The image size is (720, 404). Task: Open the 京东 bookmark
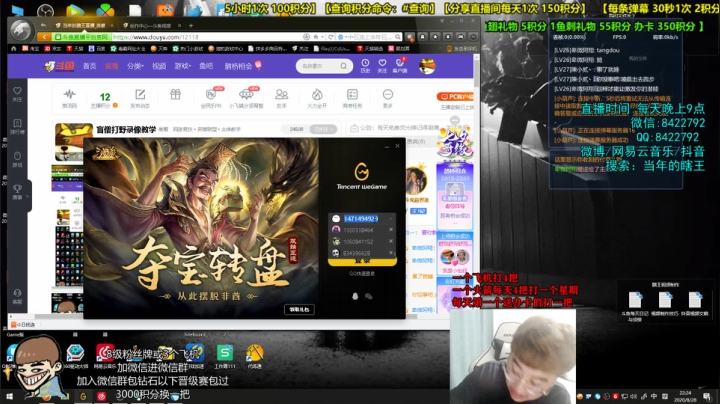pos(53,48)
